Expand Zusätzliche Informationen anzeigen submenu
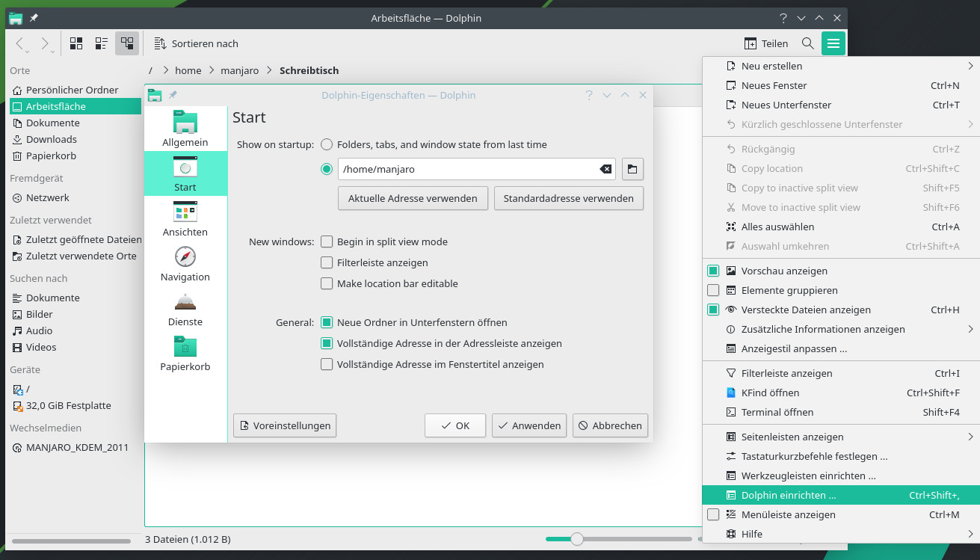The image size is (980, 560). pyautogui.click(x=841, y=329)
